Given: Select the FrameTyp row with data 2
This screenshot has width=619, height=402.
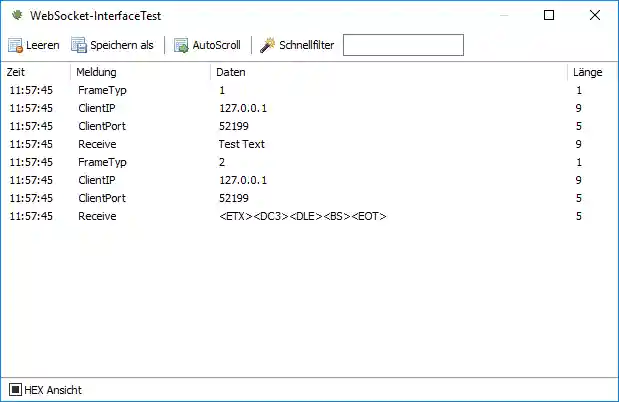Looking at the screenshot, I should [x=309, y=162].
